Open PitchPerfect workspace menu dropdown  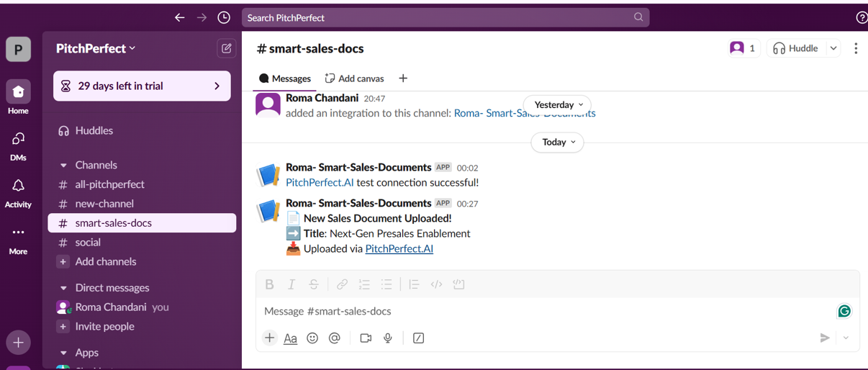96,48
